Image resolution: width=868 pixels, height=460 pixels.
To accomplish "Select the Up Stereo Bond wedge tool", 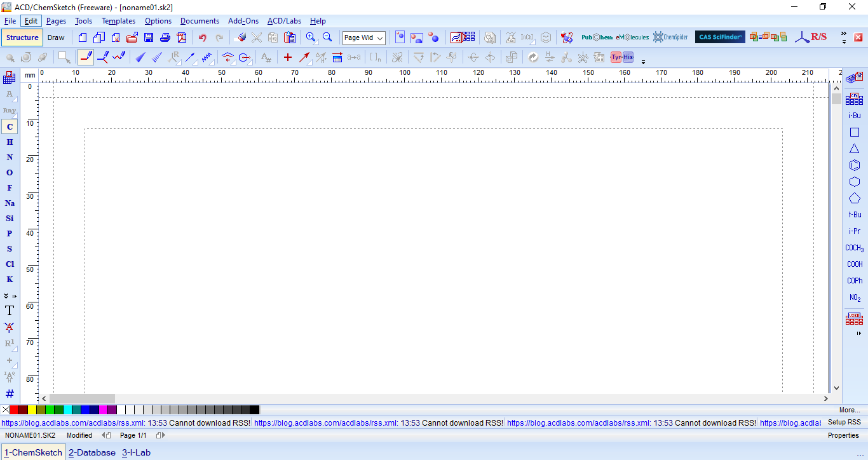I will 140,57.
